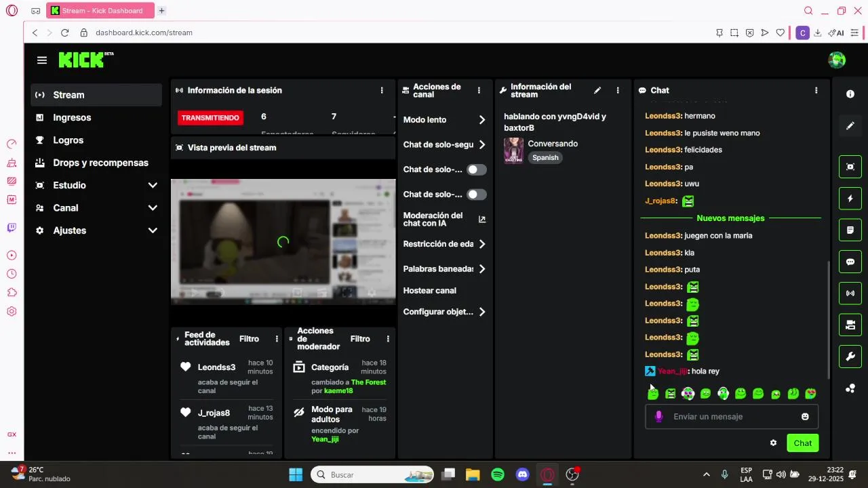Select the heart-eyes emote in quick row
Viewport: 868px width, 488px height.
pyautogui.click(x=810, y=394)
